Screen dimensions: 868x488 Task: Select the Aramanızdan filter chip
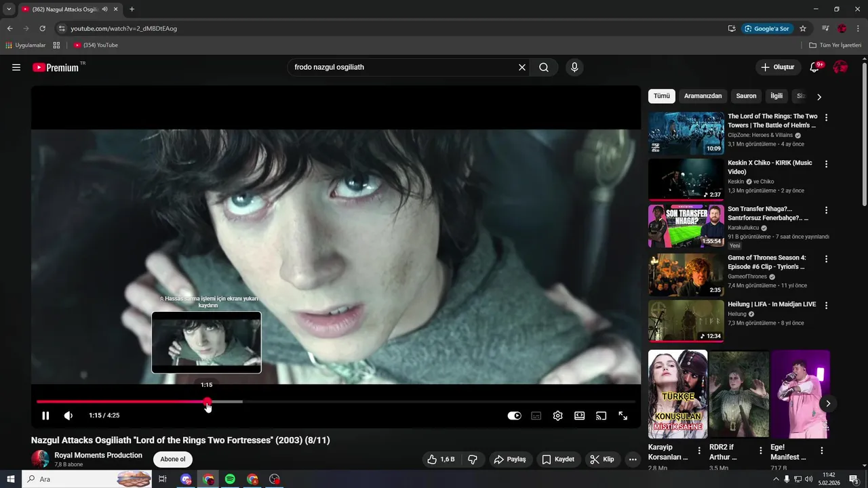pos(703,96)
